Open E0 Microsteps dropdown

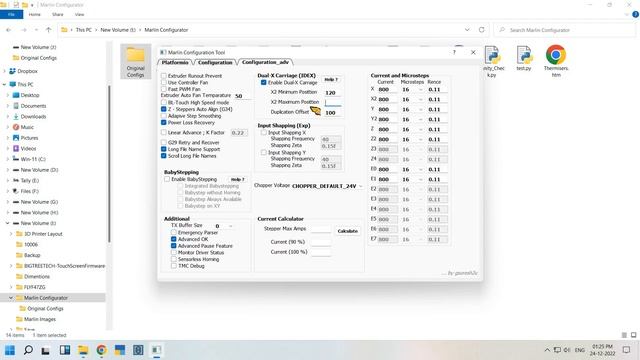point(413,169)
